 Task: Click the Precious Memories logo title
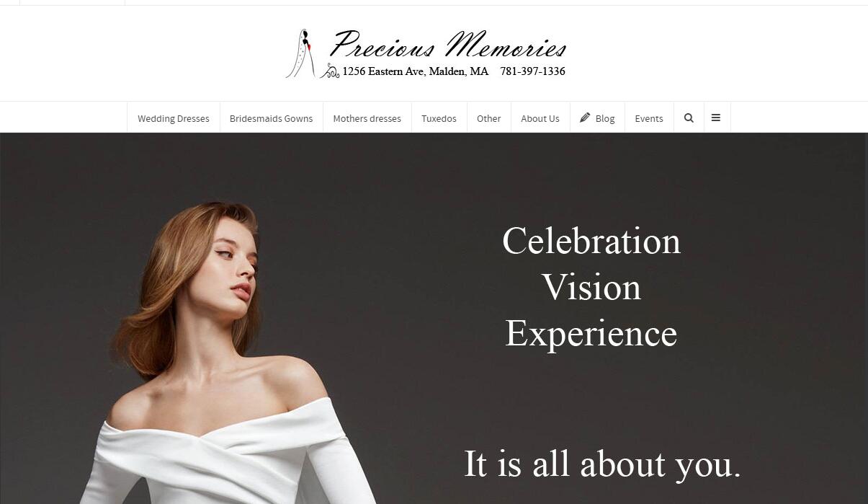(448, 45)
